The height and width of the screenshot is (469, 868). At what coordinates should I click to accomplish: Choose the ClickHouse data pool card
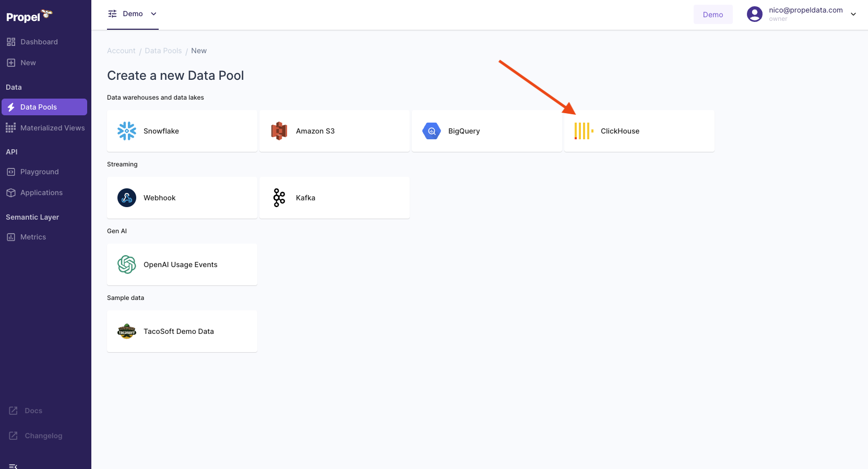tap(639, 131)
